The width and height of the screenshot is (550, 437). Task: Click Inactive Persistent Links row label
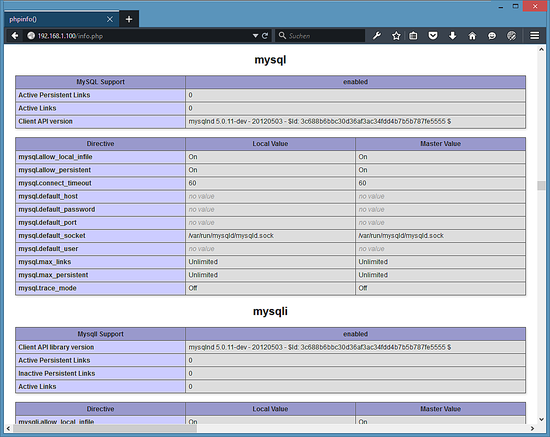(x=56, y=374)
